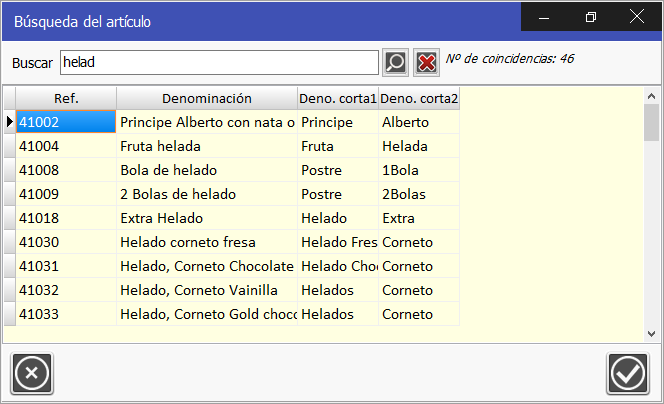
Task: Click the magnifying glass search icon
Action: pos(395,62)
